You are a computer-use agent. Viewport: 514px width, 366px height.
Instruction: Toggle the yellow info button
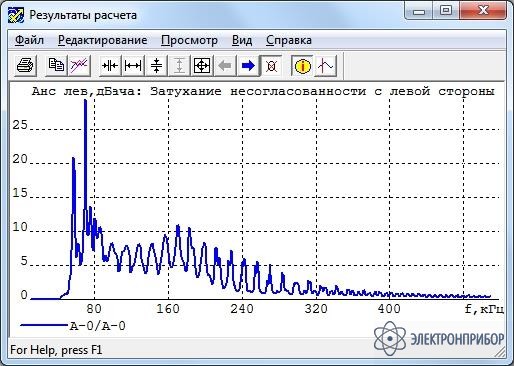[302, 65]
